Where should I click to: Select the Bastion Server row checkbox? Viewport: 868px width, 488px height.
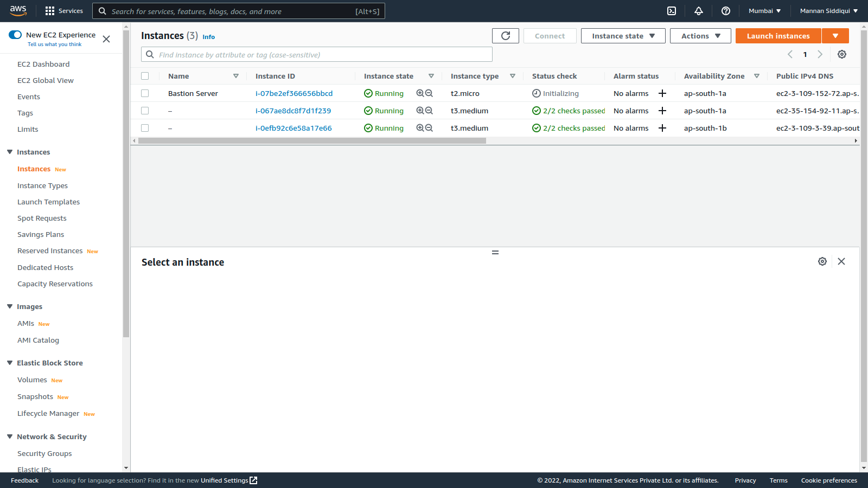145,93
